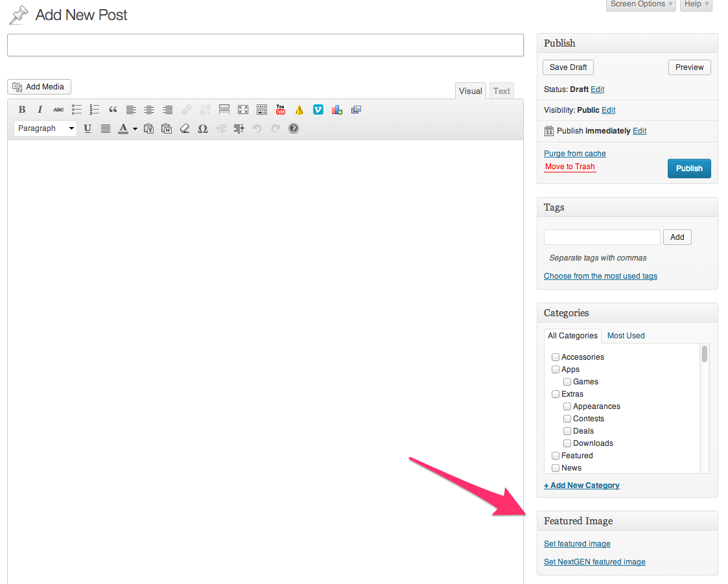The height and width of the screenshot is (584, 728).
Task: Switch to the Text editor tab
Action: (x=501, y=91)
